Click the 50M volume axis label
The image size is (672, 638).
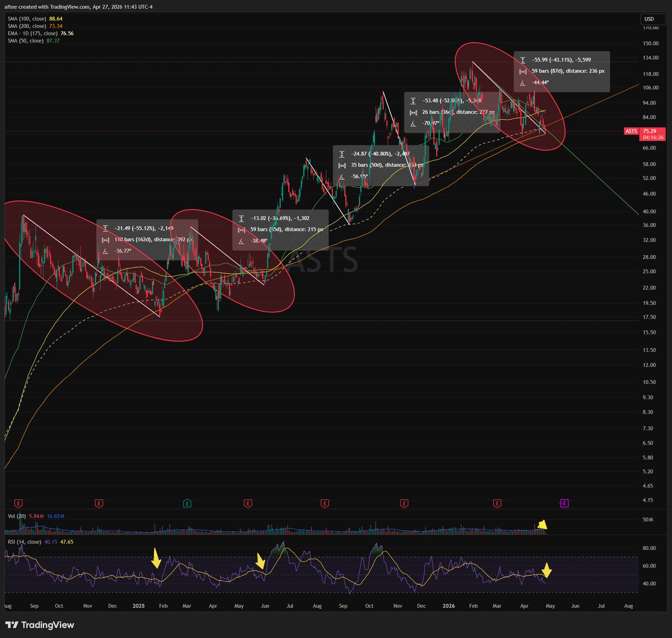click(x=648, y=520)
